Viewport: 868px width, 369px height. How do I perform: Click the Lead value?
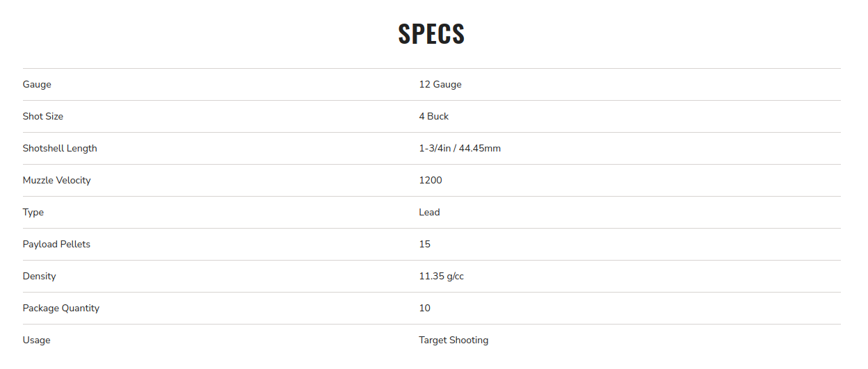click(429, 212)
